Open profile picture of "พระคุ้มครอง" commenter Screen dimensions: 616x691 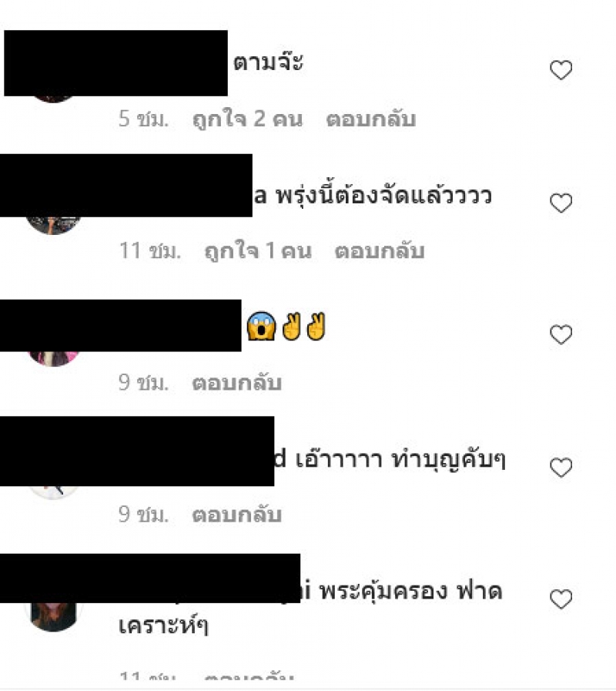coord(53,616)
